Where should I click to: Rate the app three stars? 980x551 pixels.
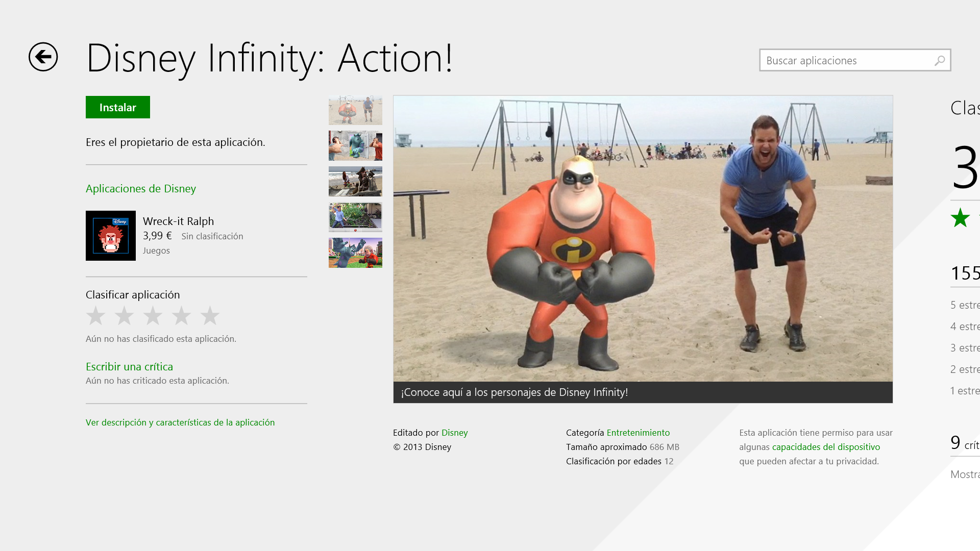pos(153,316)
